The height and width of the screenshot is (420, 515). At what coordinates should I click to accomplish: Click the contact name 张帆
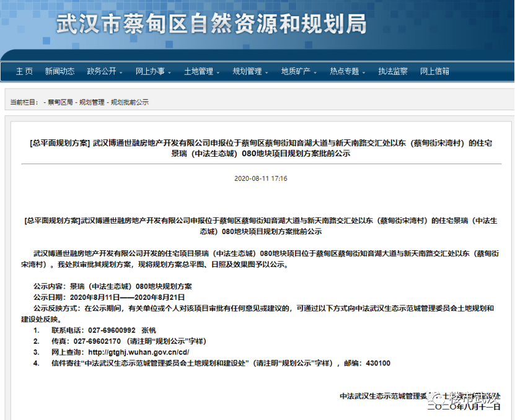(149, 330)
